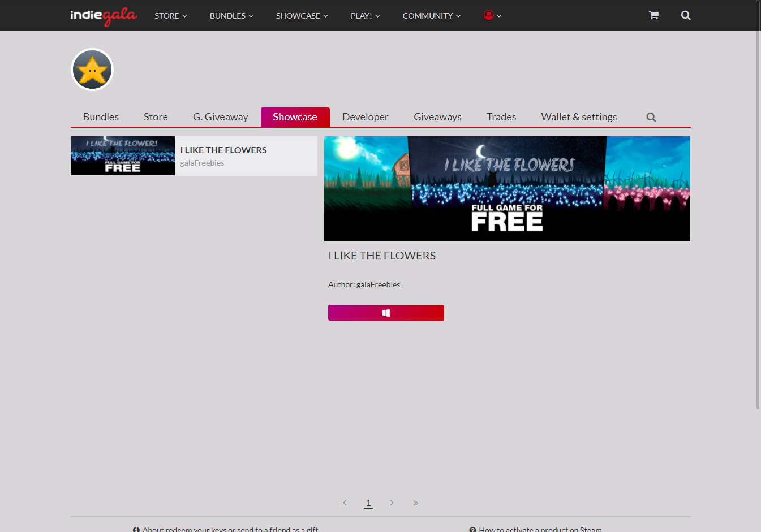This screenshot has height=532, width=761.
Task: Click the I LIKE THE FLOWERS heading
Action: [x=382, y=256]
